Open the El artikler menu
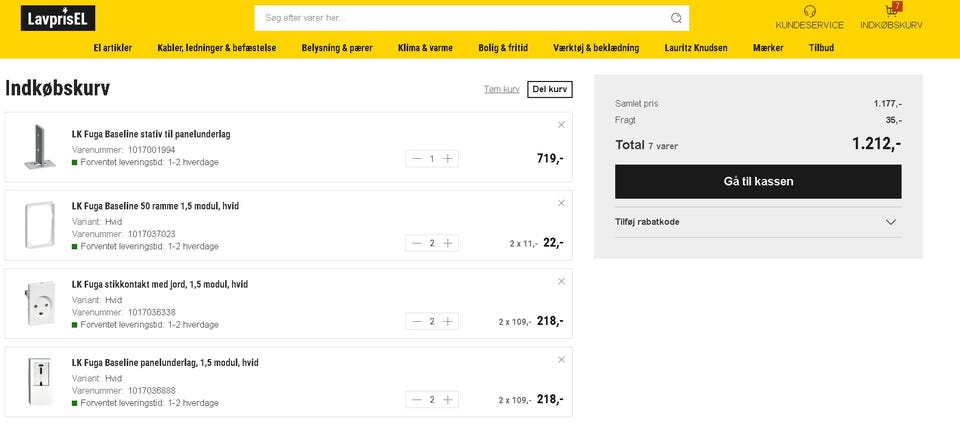 (x=113, y=48)
